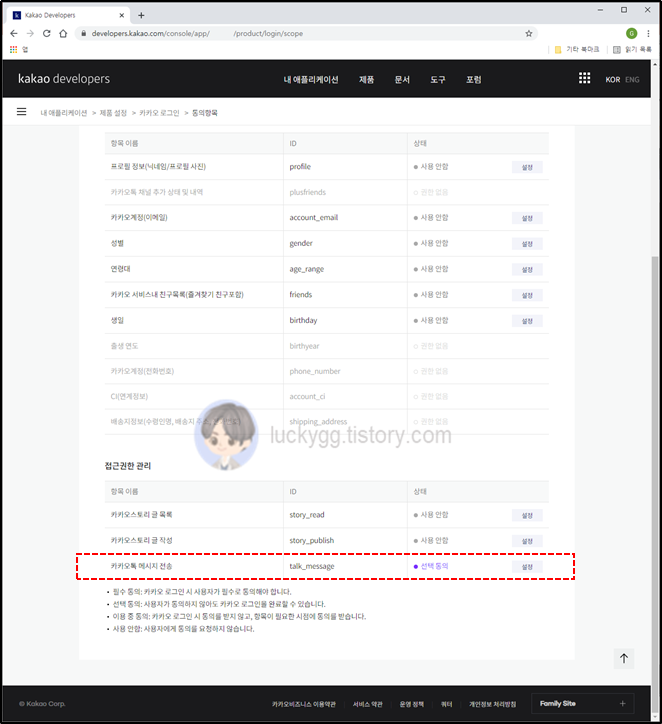
Task: Click 설정 for the gender row
Action: pos(527,244)
